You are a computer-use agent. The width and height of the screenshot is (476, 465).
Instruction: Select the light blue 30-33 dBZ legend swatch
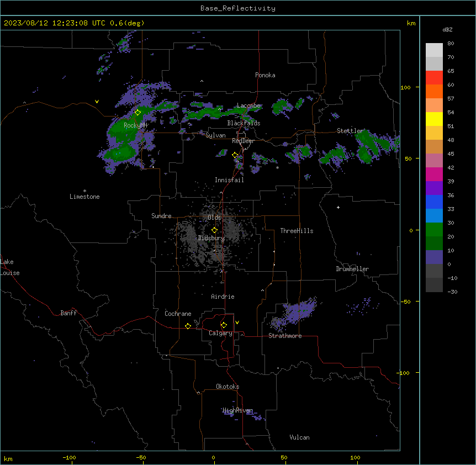point(434,216)
